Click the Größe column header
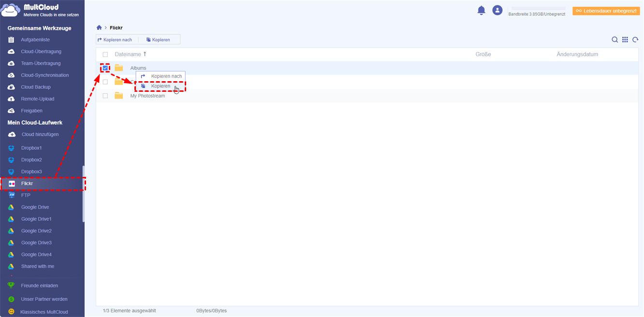Image resolution: width=644 pixels, height=317 pixels. tap(483, 55)
